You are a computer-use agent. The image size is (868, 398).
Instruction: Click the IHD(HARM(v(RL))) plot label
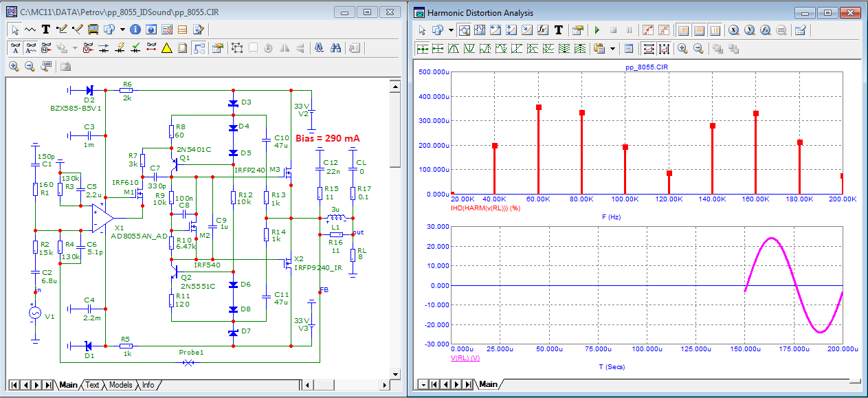(x=485, y=208)
